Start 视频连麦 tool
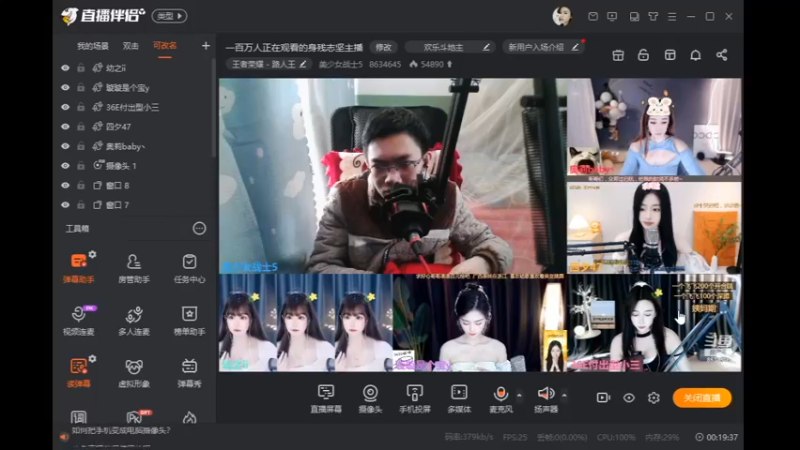The width and height of the screenshot is (800, 450). 79,320
